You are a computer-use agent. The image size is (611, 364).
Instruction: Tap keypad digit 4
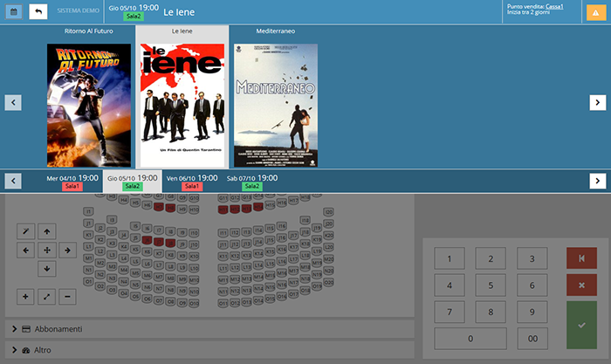450,285
